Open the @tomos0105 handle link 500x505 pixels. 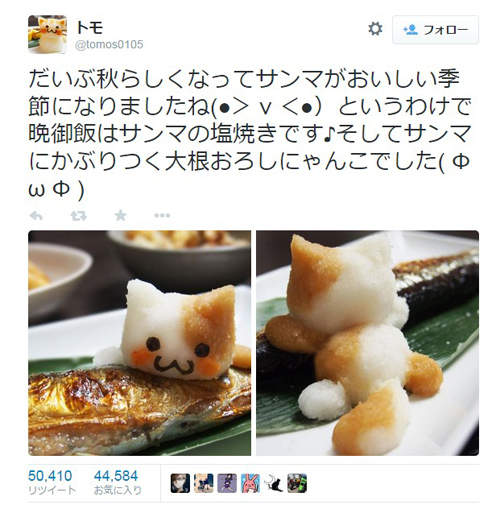coord(109,44)
